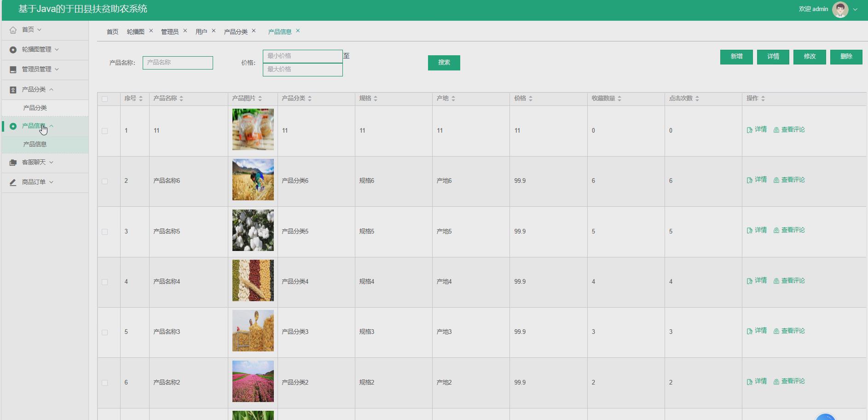Open 管理员管理 via its sidebar icon
Image resolution: width=868 pixels, height=420 pixels.
[12, 70]
